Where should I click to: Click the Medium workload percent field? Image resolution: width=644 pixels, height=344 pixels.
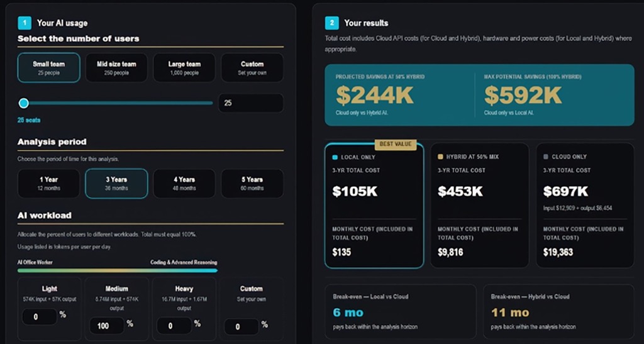point(107,326)
